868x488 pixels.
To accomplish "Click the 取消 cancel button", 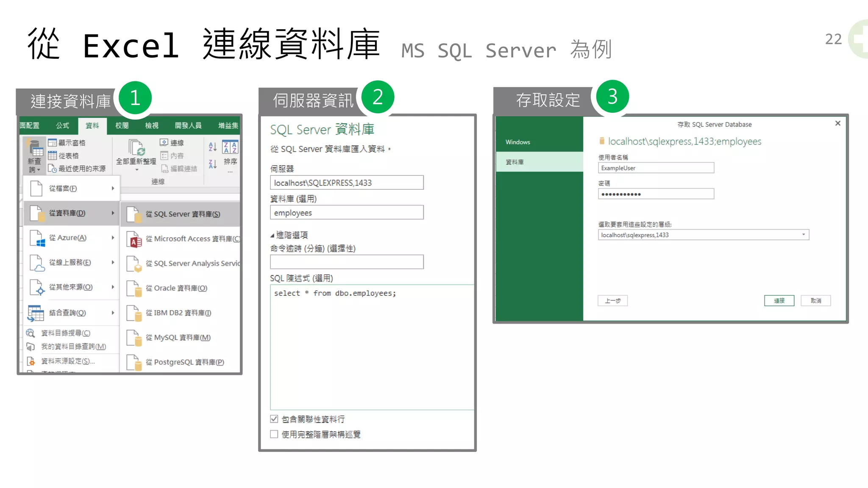I will click(x=815, y=301).
